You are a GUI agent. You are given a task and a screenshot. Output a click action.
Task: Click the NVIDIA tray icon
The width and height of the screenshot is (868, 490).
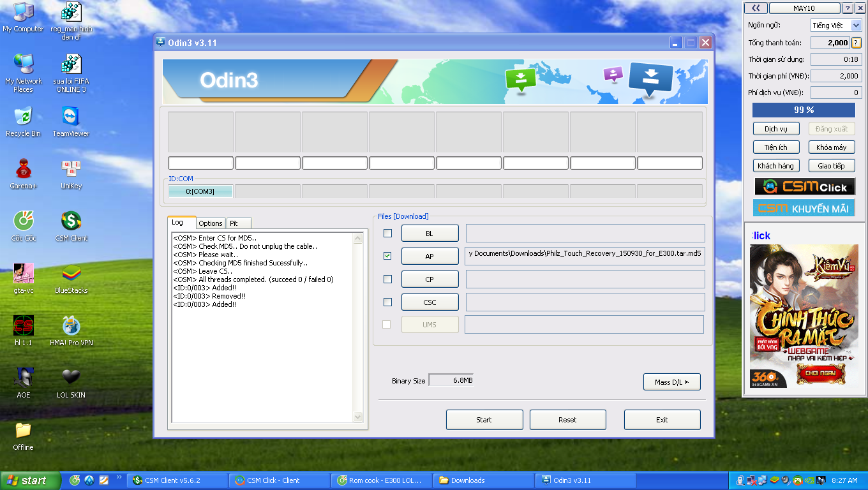pos(809,480)
